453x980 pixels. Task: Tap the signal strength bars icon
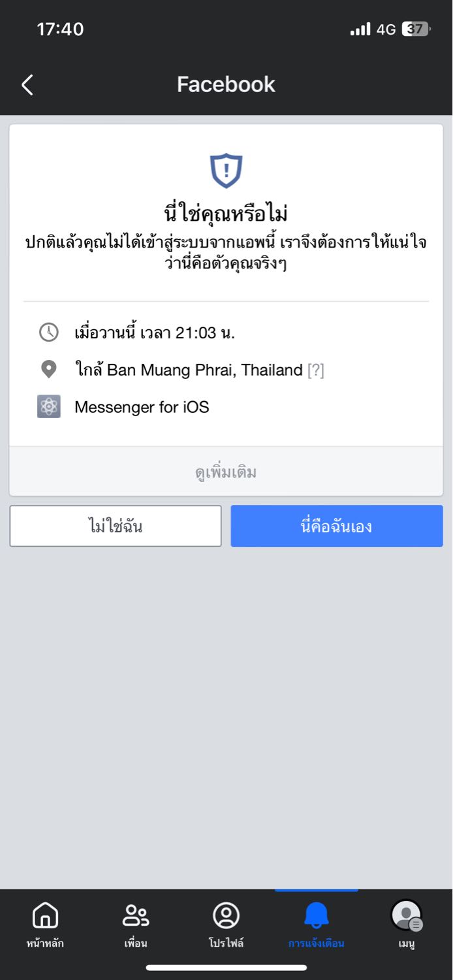pos(360,29)
